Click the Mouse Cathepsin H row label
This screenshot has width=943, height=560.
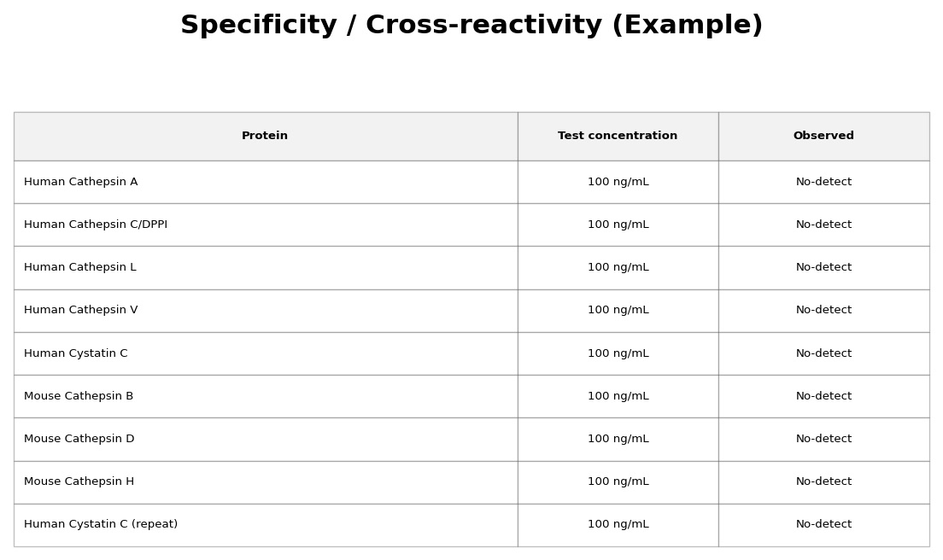coord(79,481)
